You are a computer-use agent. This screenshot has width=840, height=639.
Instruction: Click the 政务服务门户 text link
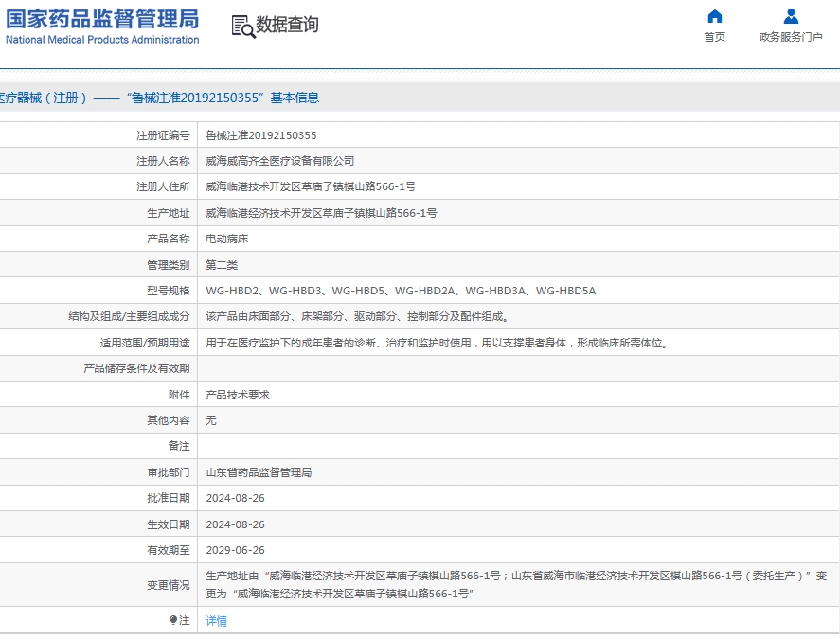[x=791, y=37]
